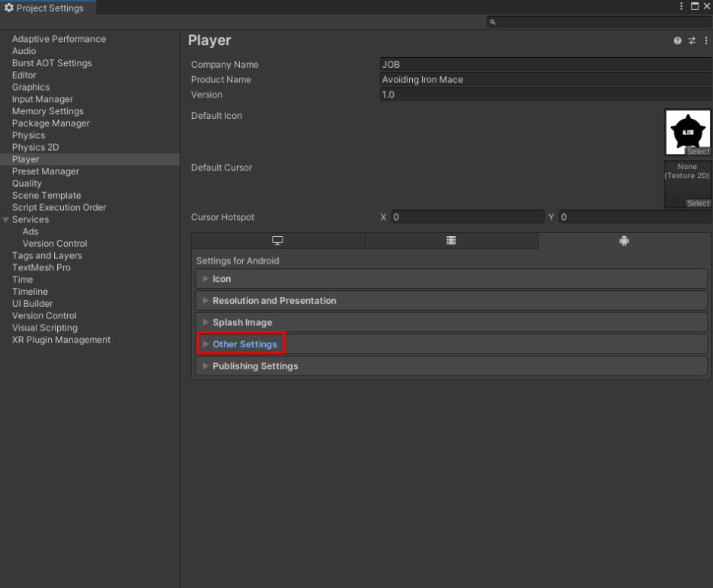Viewport: 713px width, 588px height.
Task: Select the Graphics category
Action: click(x=30, y=88)
